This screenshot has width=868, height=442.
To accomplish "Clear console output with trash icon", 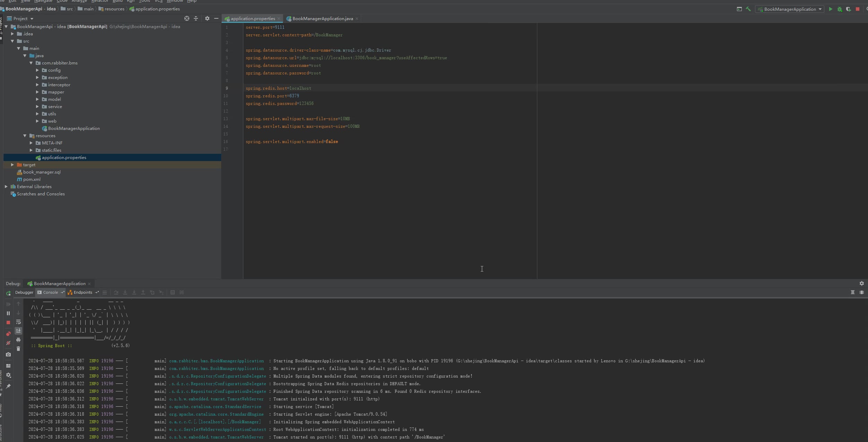I will point(18,349).
